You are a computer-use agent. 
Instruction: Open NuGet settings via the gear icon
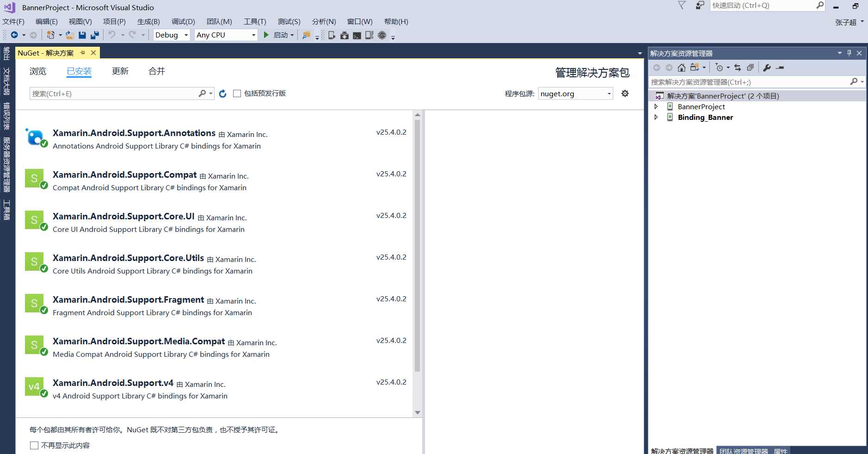(625, 93)
